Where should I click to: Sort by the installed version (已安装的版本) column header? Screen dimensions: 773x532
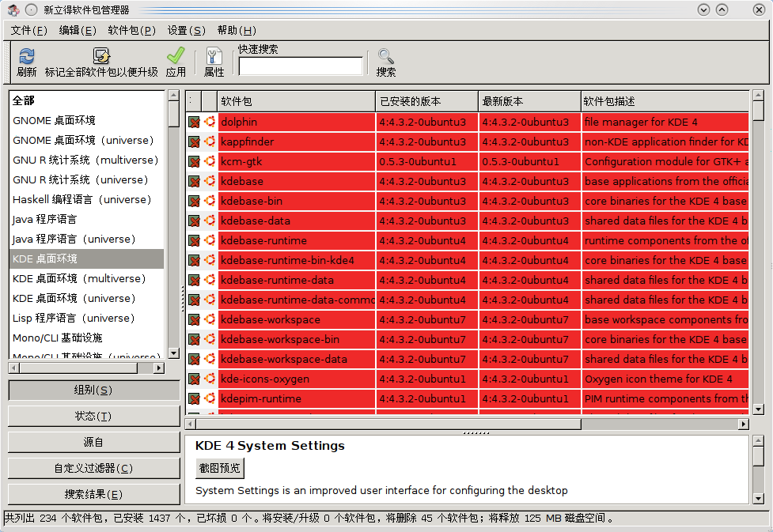(427, 101)
